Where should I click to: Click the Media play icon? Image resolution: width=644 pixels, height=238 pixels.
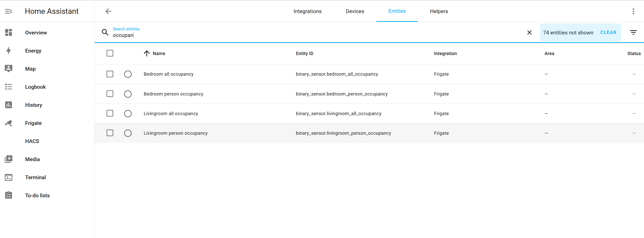9,159
